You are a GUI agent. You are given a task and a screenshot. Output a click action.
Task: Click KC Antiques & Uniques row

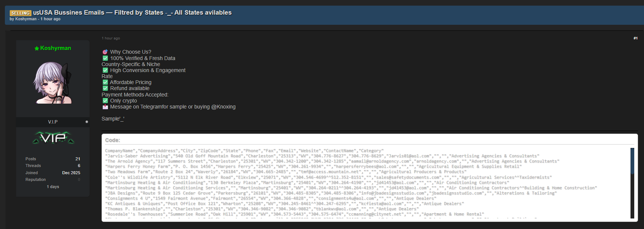pyautogui.click(x=285, y=204)
